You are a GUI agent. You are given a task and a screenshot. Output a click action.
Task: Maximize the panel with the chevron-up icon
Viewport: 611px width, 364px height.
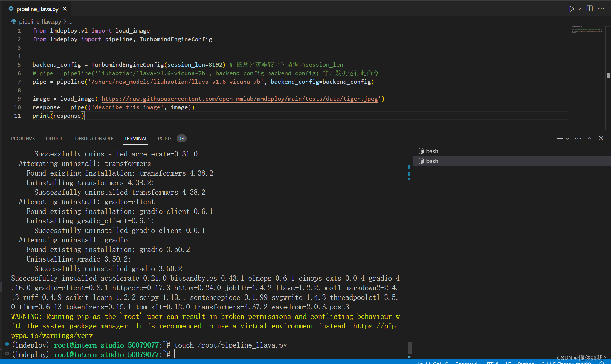click(x=589, y=138)
